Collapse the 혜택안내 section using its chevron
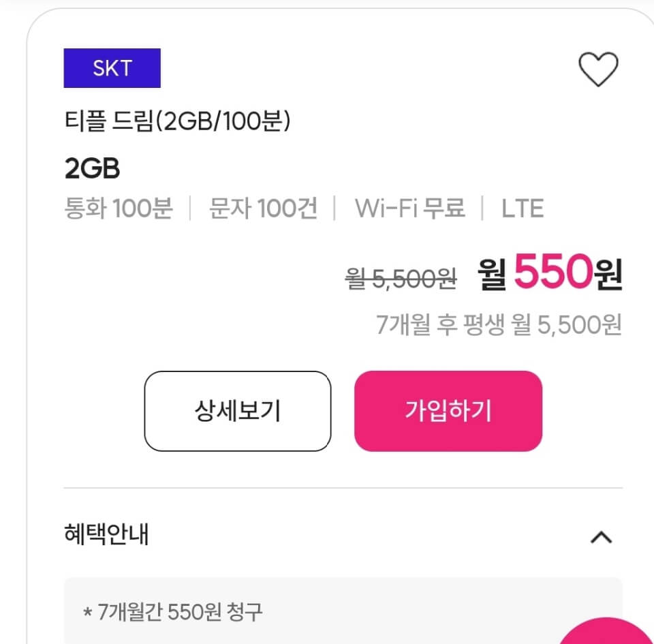The width and height of the screenshot is (654, 644). pyautogui.click(x=600, y=538)
